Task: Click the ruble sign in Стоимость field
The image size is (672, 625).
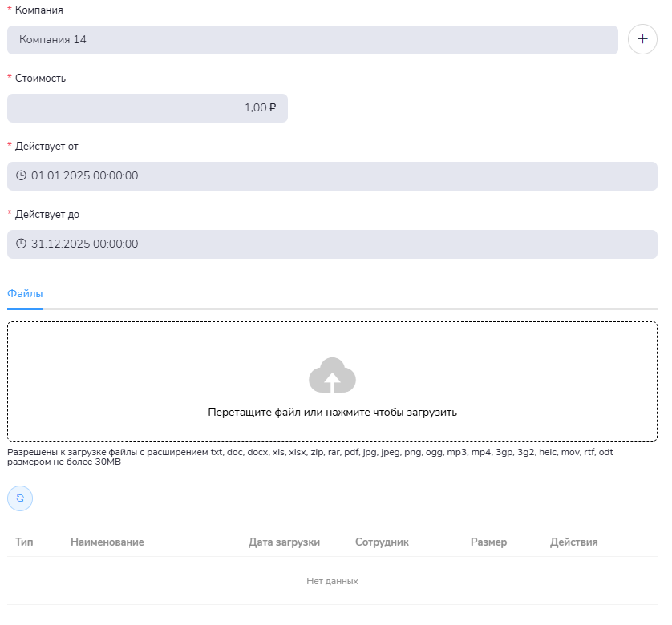Action: (x=273, y=108)
